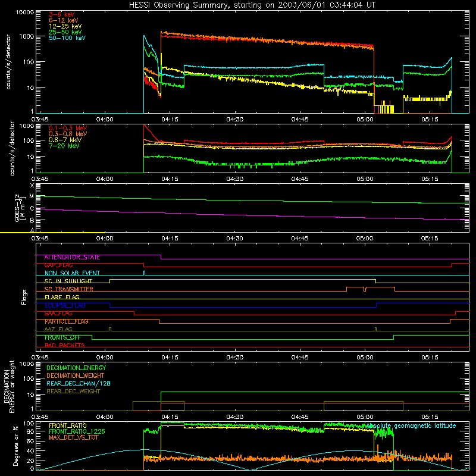Click the SAA_FLAG label
476x476 pixels.
(58, 314)
